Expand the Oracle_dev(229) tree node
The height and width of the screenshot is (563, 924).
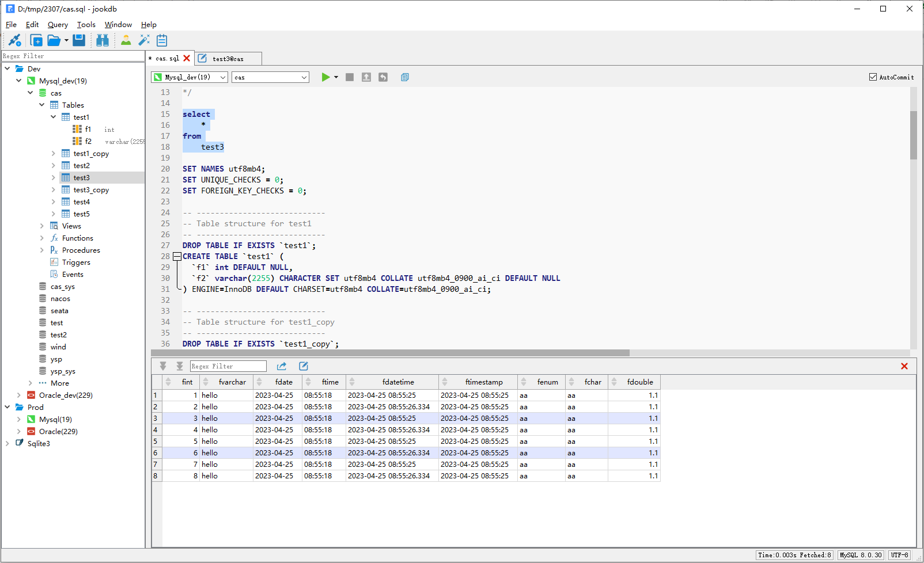[x=19, y=395]
